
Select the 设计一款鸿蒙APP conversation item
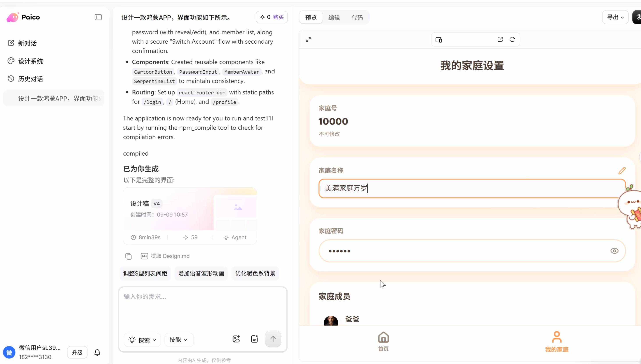click(x=54, y=98)
